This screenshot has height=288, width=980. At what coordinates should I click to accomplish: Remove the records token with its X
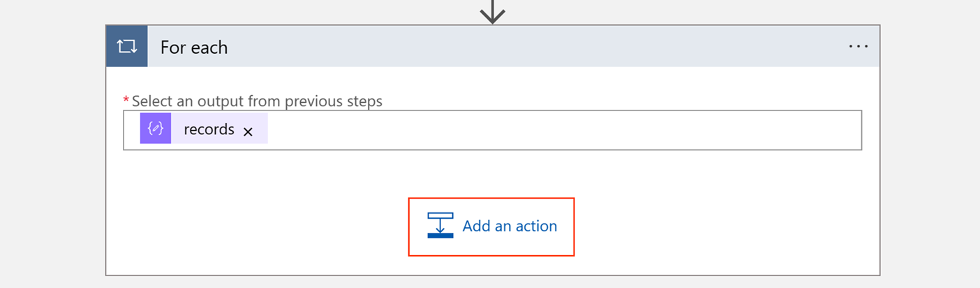[248, 131]
